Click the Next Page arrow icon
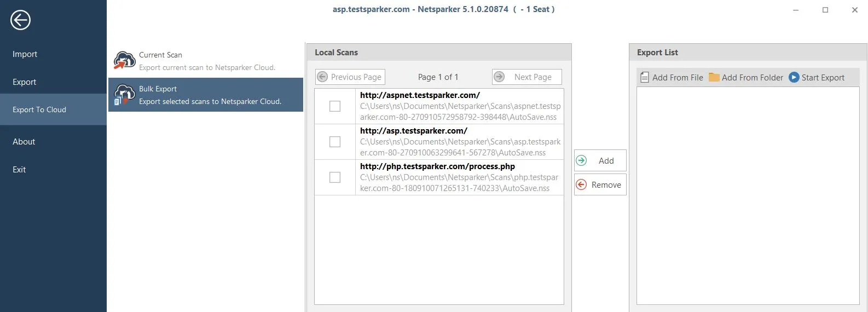Screen dimensions: 868x312 click(x=499, y=77)
